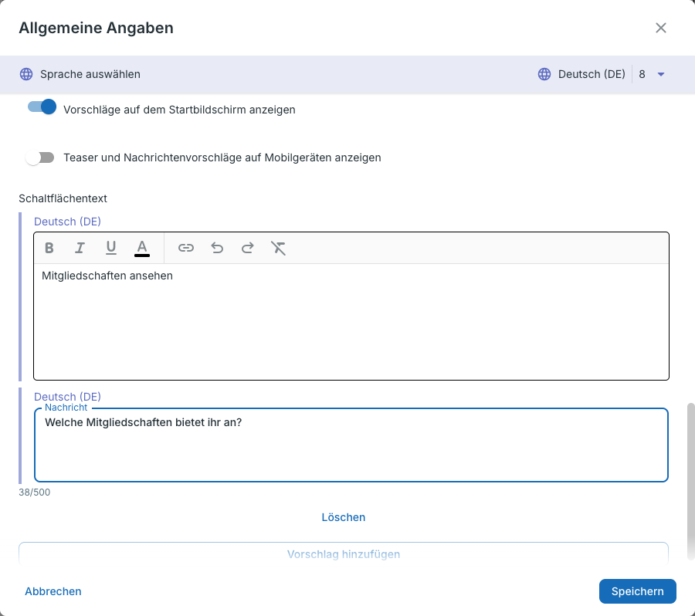Viewport: 695px width, 616px height.
Task: Insert a link via the toolbar
Action: 186,248
